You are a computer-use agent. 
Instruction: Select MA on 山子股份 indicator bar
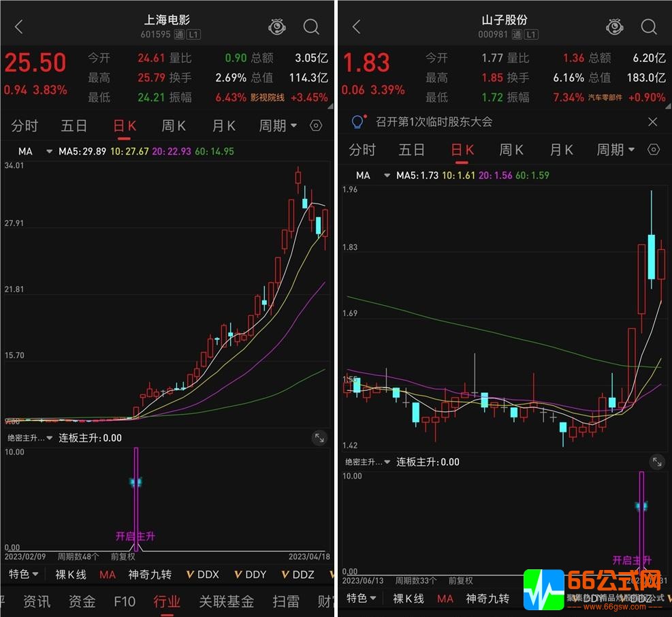445,599
